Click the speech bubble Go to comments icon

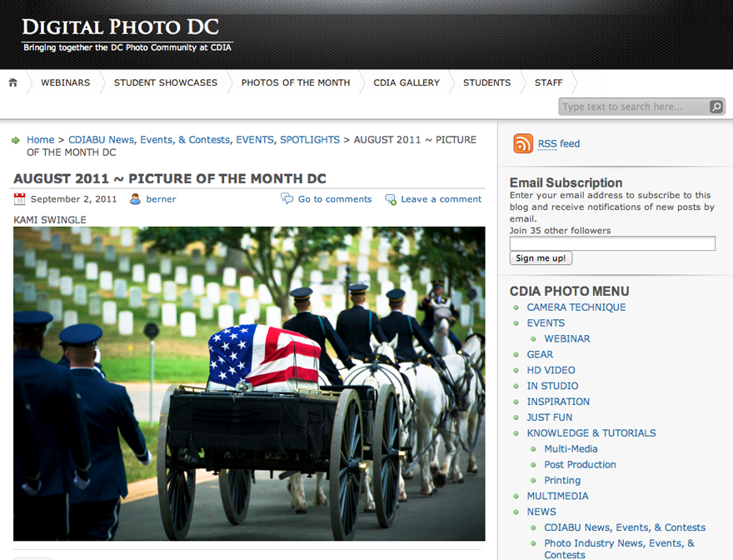pos(287,198)
